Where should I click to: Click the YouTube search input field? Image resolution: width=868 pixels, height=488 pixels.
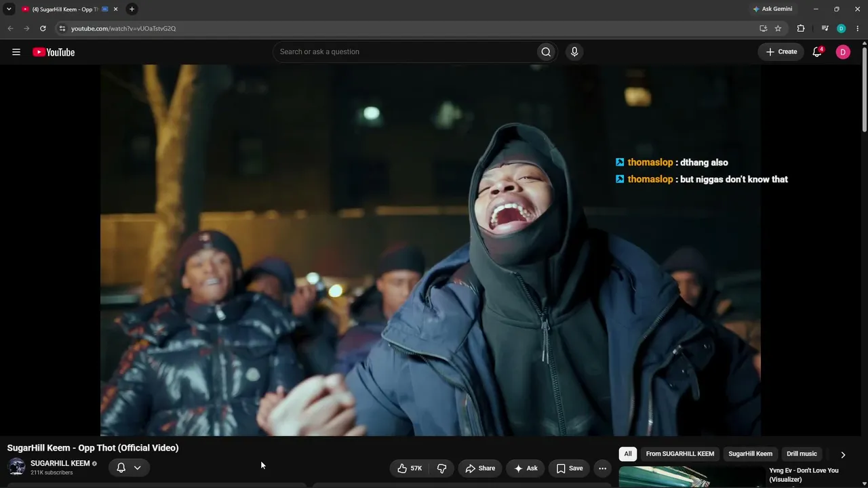[x=405, y=52]
